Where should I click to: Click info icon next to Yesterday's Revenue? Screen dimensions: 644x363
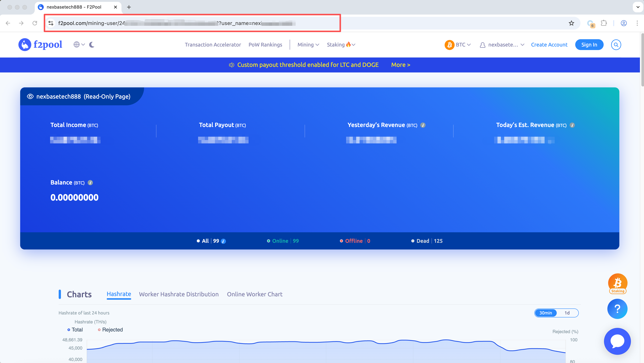point(423,125)
